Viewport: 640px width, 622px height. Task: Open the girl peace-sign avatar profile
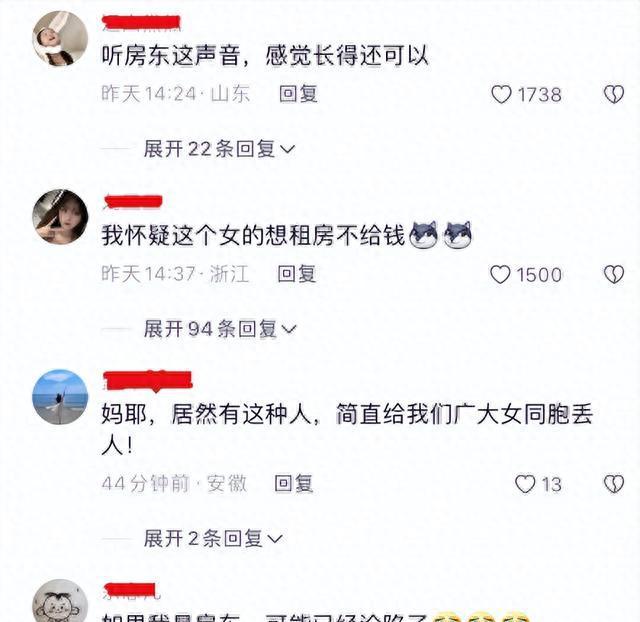point(60,217)
